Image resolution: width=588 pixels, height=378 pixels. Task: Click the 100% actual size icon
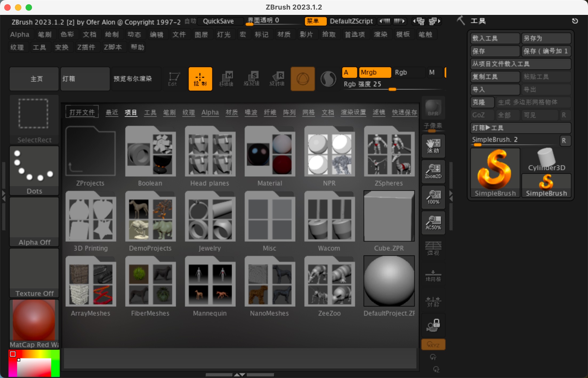pos(433,197)
